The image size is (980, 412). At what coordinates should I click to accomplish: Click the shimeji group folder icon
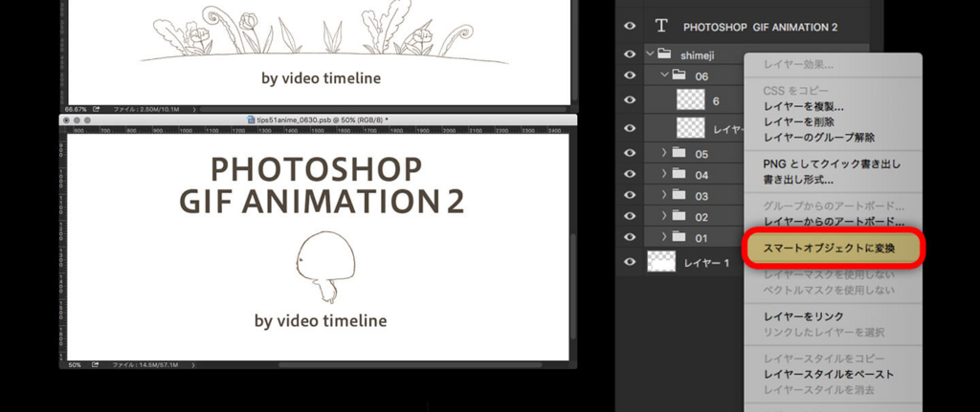(664, 54)
